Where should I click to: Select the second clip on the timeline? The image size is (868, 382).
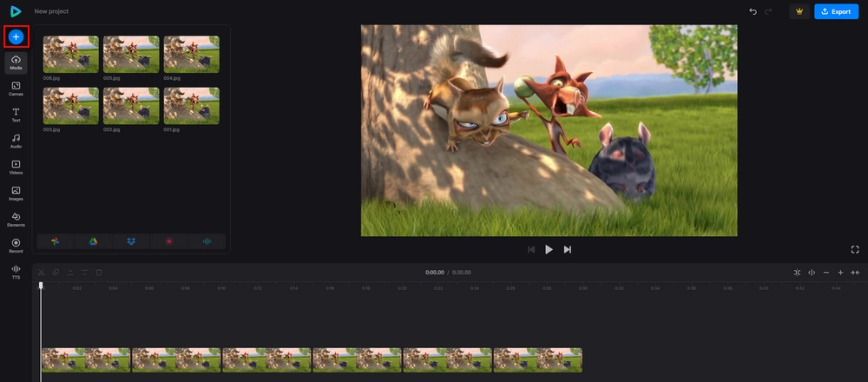coord(176,359)
